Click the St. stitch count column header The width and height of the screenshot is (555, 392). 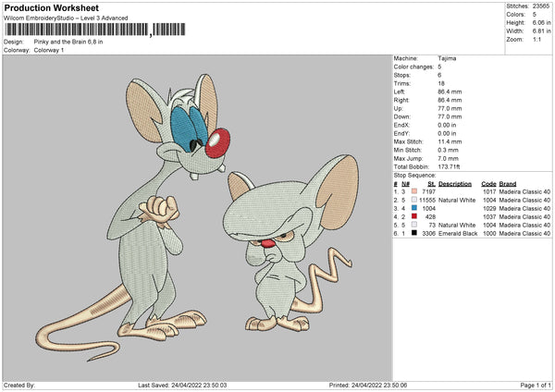[x=431, y=183]
